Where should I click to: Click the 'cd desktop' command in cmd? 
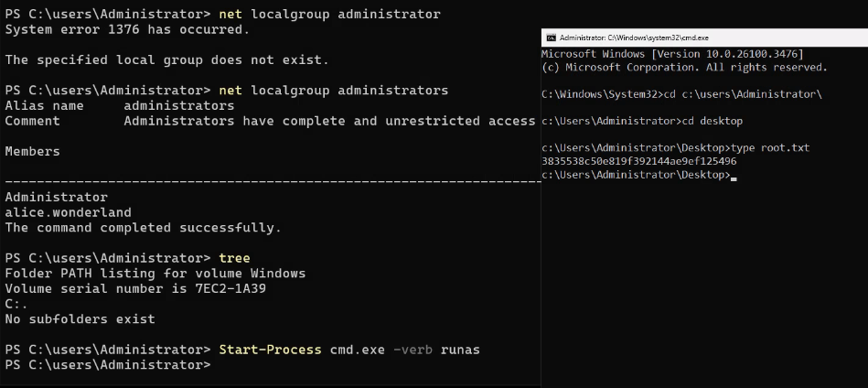(x=716, y=121)
